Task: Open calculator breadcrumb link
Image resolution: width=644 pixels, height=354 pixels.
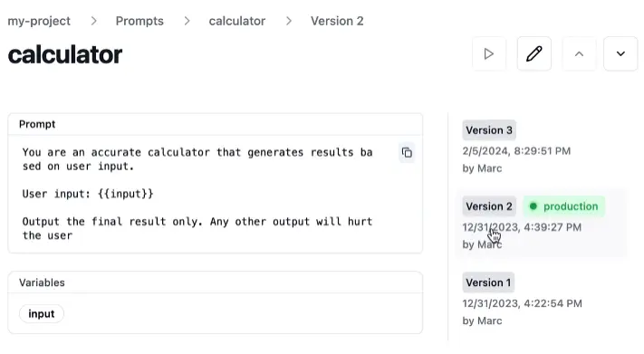Action: pos(237,21)
